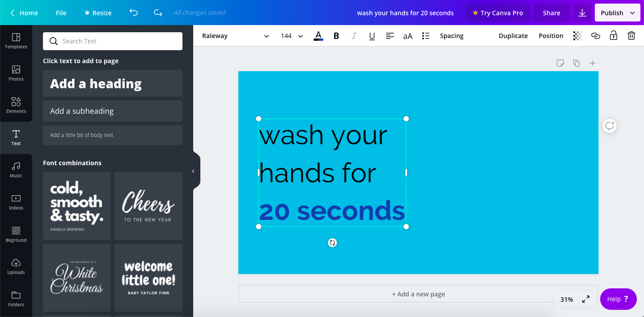Screen dimensions: 644x317
Task: Open the File menu
Action: 61,13
